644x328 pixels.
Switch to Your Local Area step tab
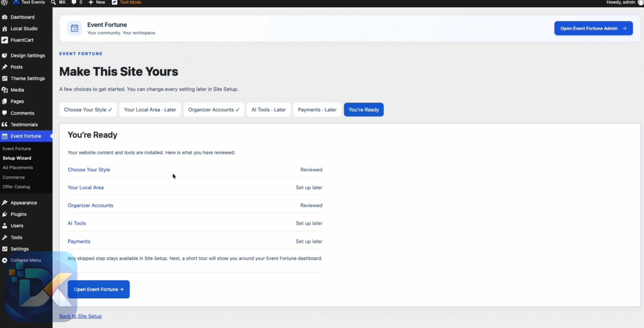(150, 110)
